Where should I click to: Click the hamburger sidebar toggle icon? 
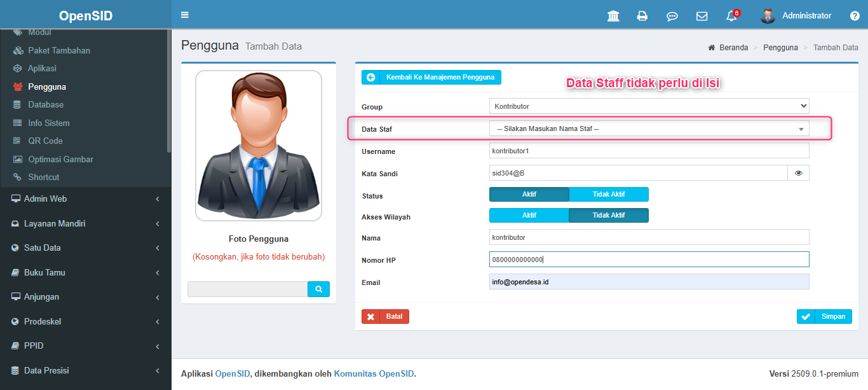tap(185, 15)
